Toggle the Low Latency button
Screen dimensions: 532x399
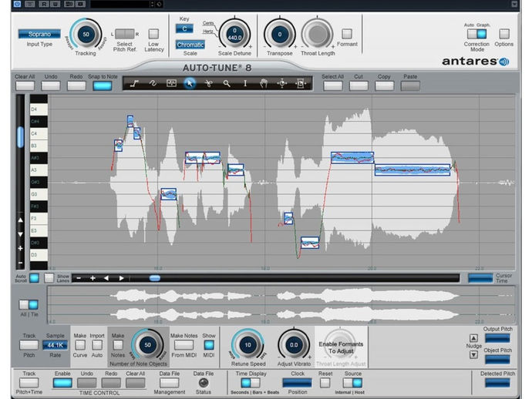pyautogui.click(x=153, y=34)
